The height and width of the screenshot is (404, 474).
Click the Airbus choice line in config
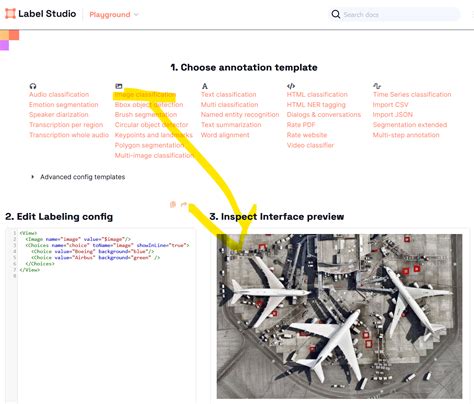(x=95, y=258)
